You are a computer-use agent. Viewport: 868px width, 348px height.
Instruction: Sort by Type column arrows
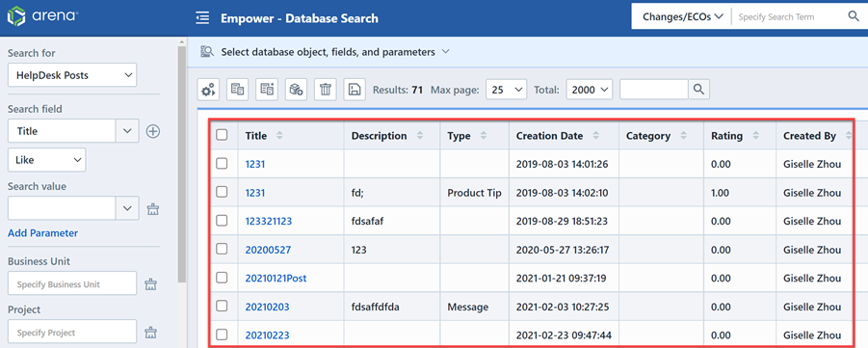coord(484,136)
